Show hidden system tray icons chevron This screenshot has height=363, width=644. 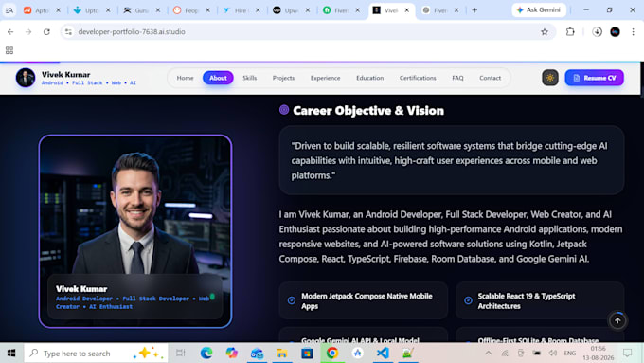pyautogui.click(x=488, y=354)
